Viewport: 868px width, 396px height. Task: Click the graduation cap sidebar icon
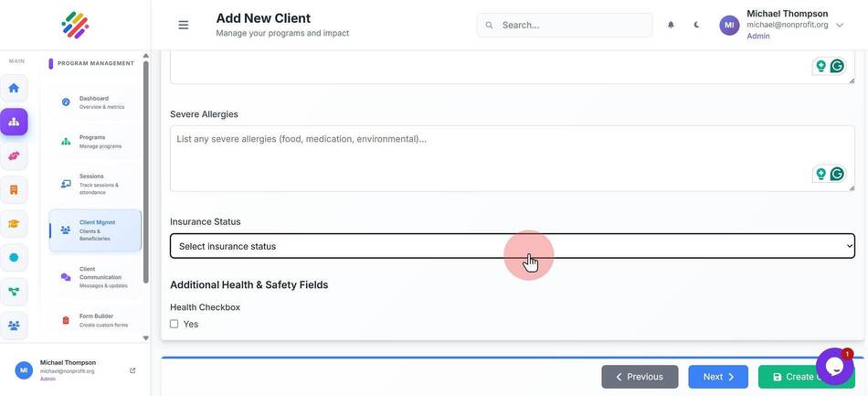pos(14,224)
